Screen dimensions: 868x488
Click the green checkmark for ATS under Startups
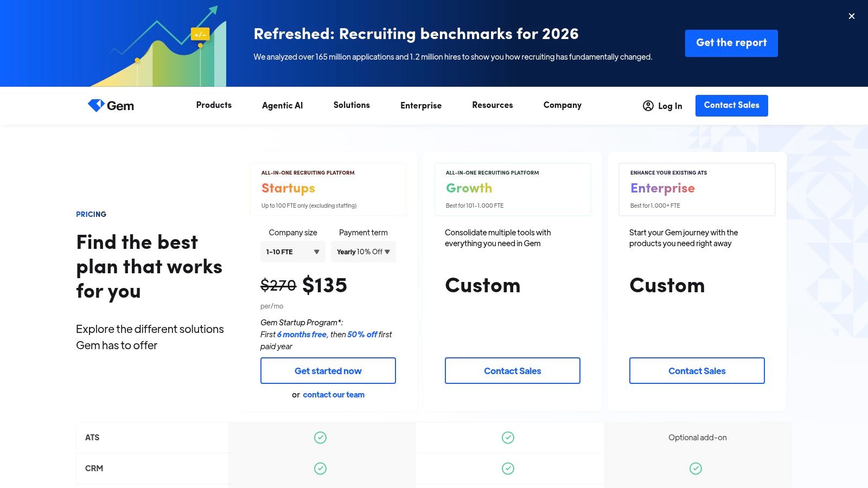coord(321,437)
